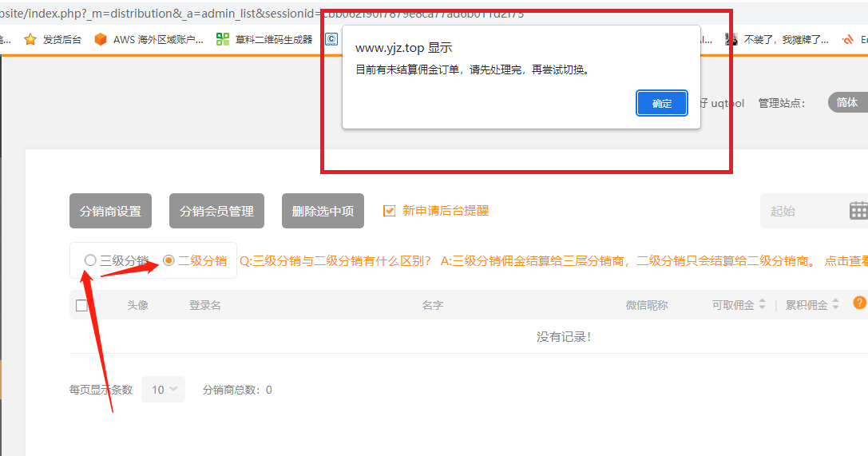This screenshot has width=868, height=456.
Task: Sort by 可取佣金 using its sort arrows
Action: point(762,305)
